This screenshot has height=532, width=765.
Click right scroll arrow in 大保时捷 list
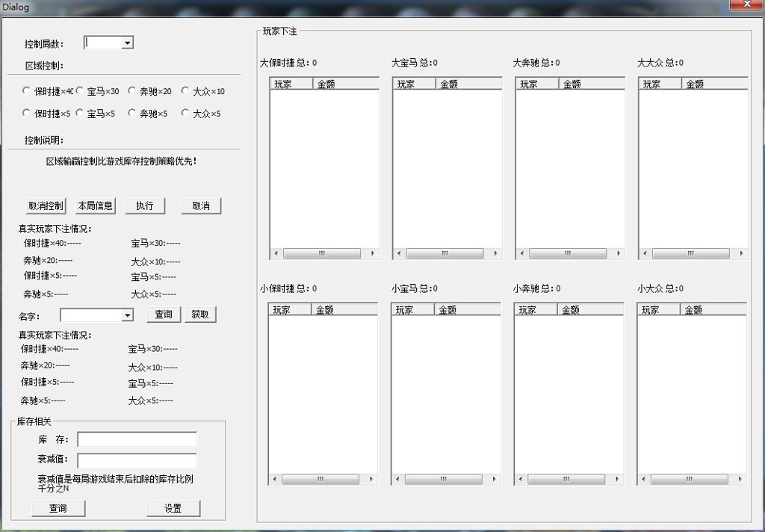(x=373, y=253)
